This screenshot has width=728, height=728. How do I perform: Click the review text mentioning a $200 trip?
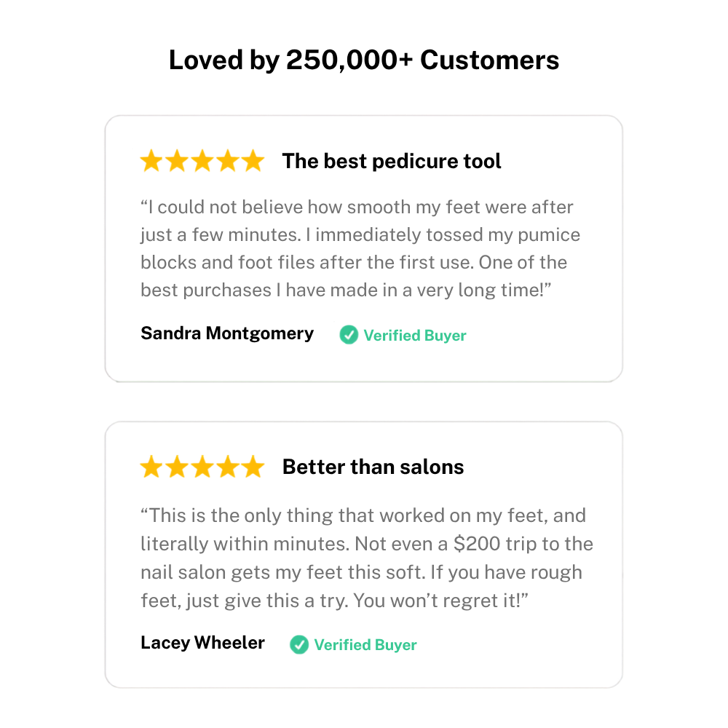pyautogui.click(x=367, y=558)
